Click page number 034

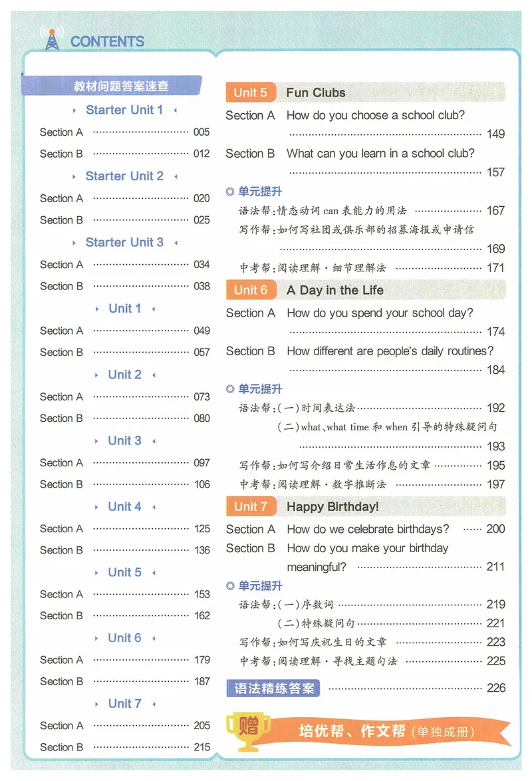tap(201, 265)
